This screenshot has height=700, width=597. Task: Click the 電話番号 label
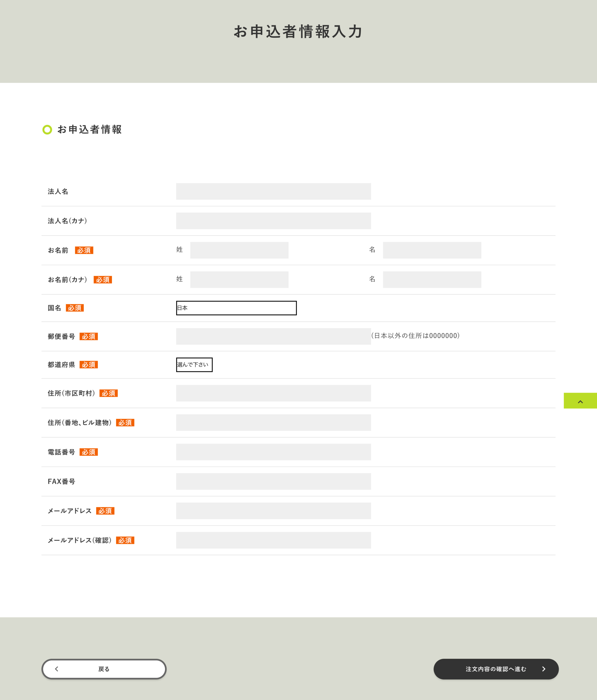[x=62, y=452]
